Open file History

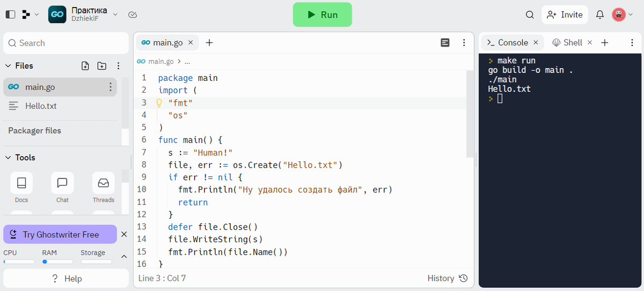[448, 278]
